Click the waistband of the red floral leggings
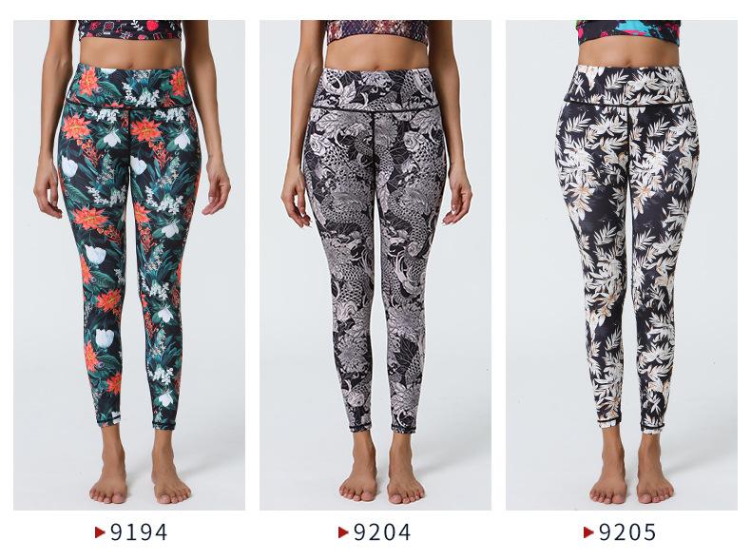Viewport: 751px width, 560px height. (x=130, y=87)
